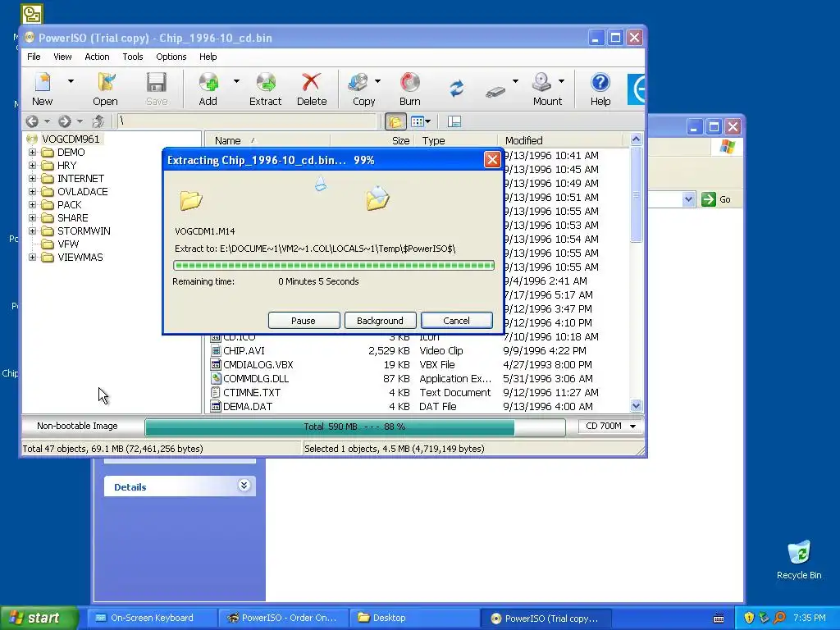Expand the DEMO folder in tree
Viewport: 840px width, 630px height.
pos(32,152)
